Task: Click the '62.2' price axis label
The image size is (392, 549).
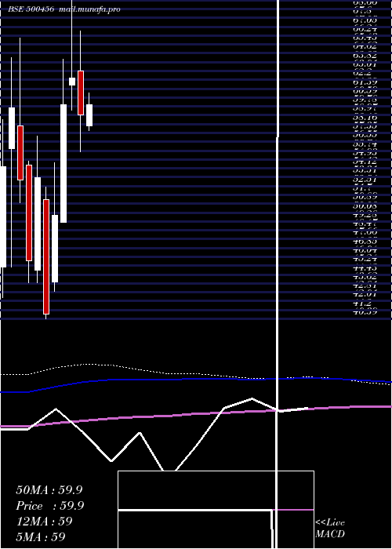Action: [362, 73]
